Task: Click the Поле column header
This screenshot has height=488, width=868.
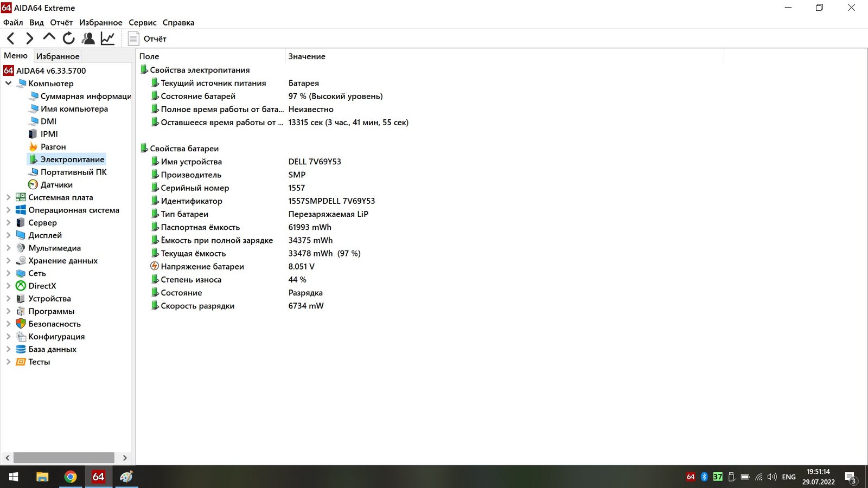Action: point(210,56)
